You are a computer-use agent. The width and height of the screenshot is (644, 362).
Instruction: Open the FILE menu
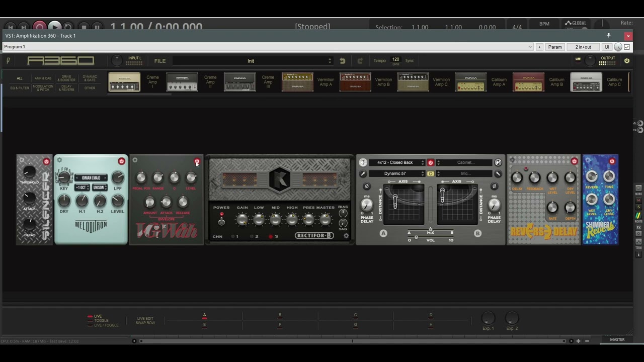[x=160, y=61]
